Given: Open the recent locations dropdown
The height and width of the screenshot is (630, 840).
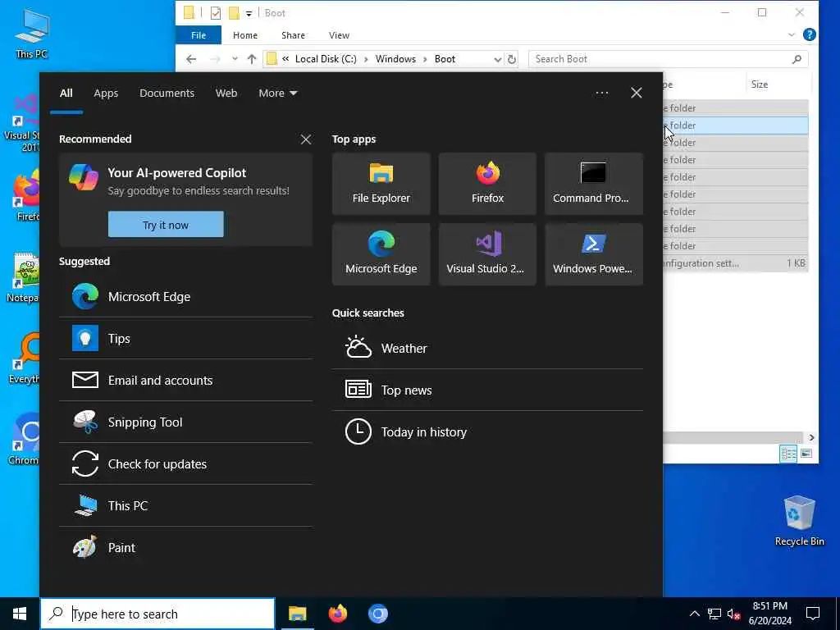Looking at the screenshot, I should pyautogui.click(x=235, y=59).
